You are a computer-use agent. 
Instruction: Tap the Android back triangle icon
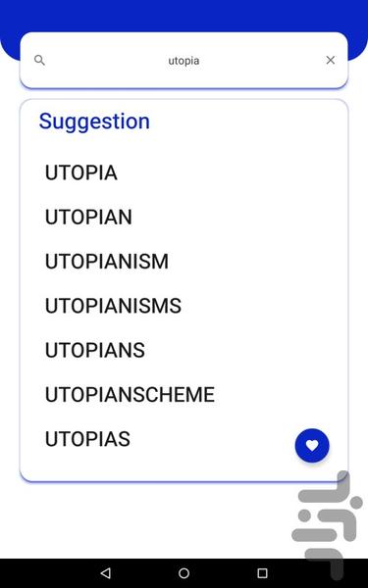point(106,573)
